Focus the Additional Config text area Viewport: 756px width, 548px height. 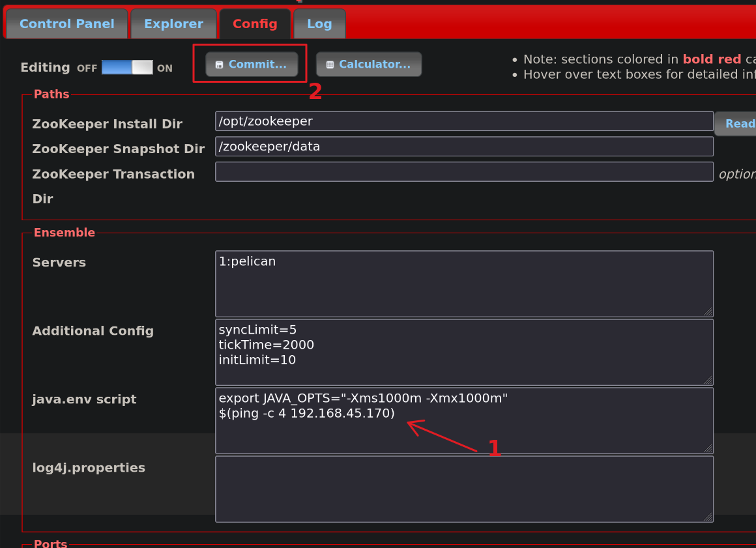pos(464,352)
